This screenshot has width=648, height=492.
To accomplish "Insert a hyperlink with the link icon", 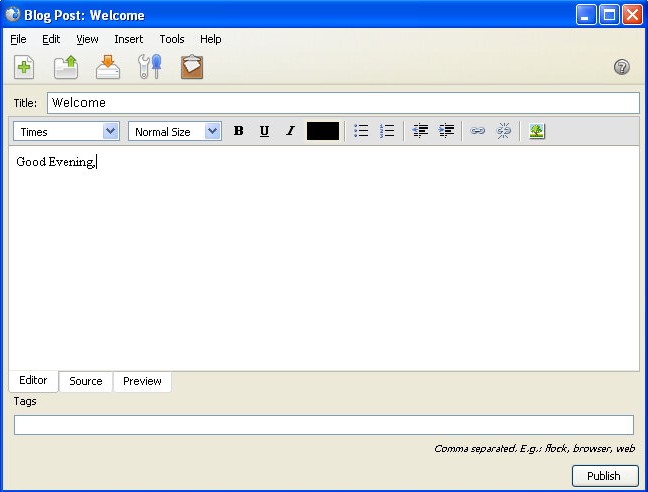I will (478, 131).
